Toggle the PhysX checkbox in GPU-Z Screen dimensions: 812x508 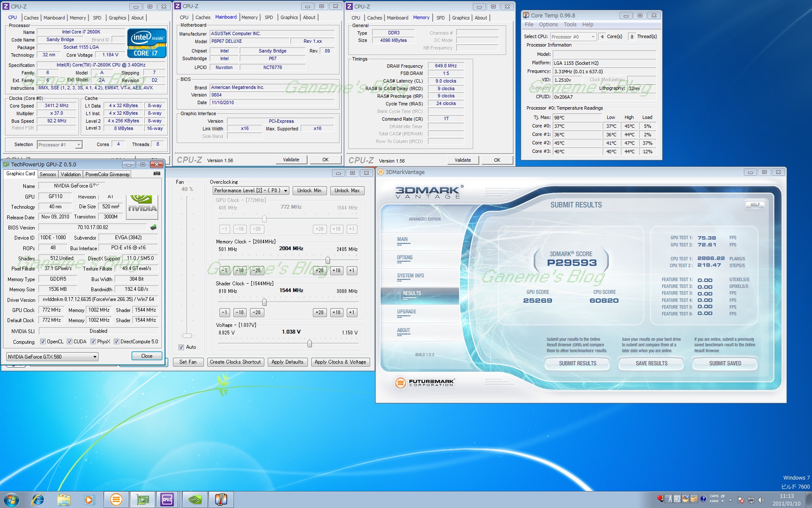point(93,342)
